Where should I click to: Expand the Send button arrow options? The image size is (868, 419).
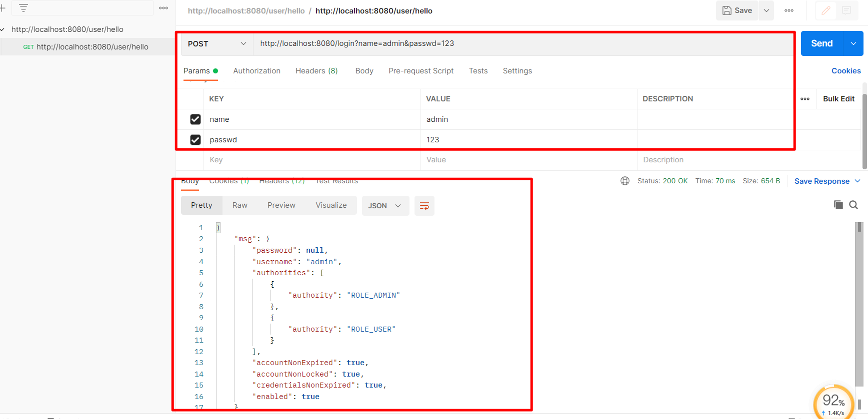point(853,43)
